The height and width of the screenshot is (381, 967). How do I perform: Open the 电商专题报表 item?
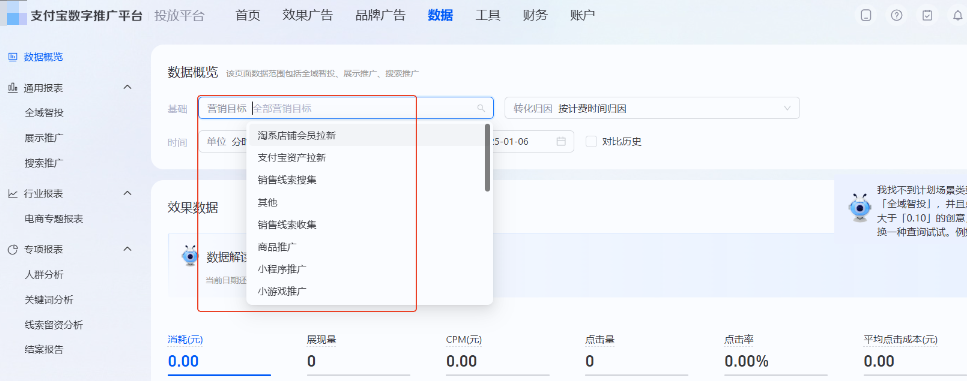tap(54, 219)
